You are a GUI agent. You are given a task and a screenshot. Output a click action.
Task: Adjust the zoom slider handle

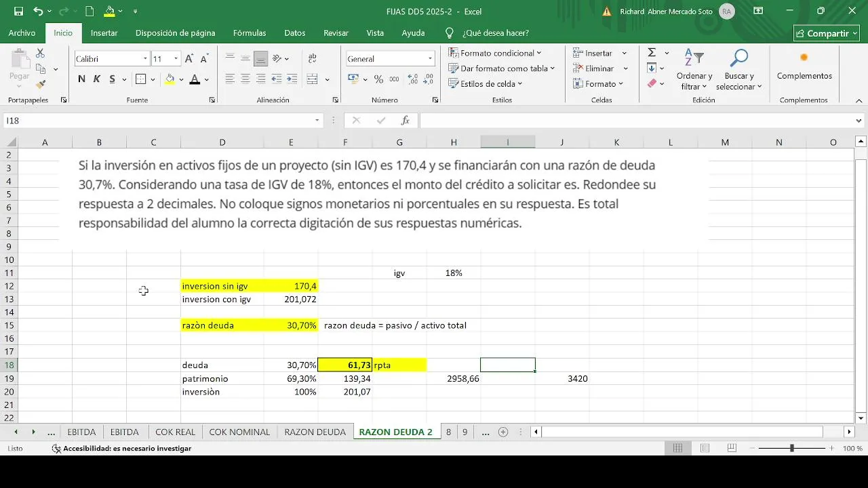click(x=791, y=449)
